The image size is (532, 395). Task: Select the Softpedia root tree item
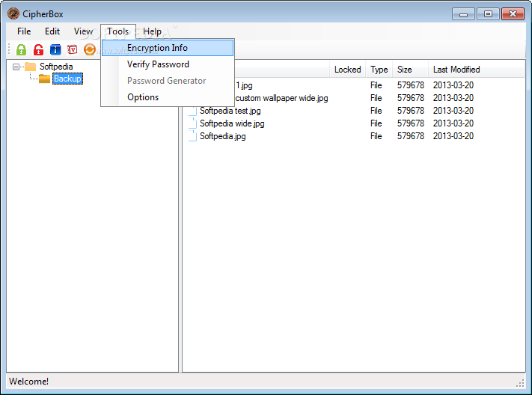pyautogui.click(x=56, y=67)
